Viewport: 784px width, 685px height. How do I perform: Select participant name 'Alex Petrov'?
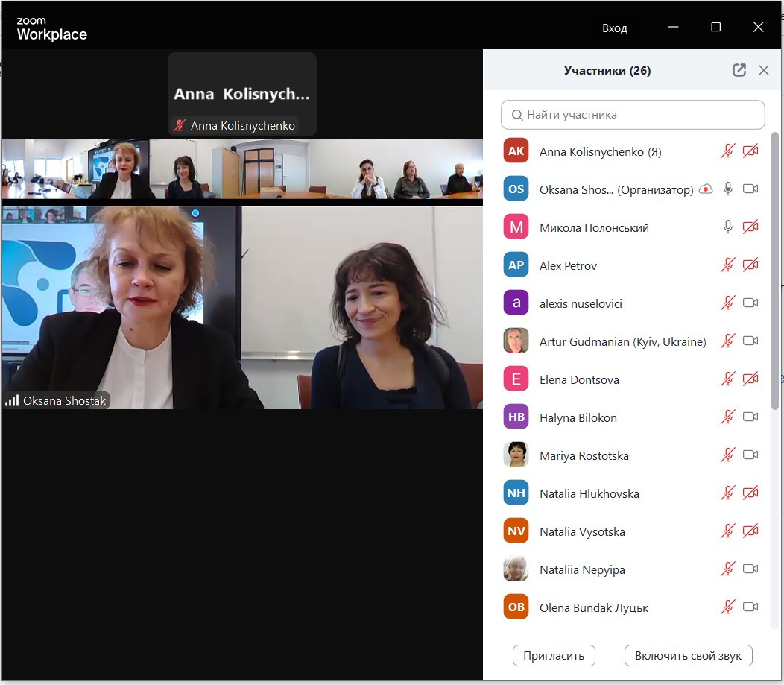(x=568, y=266)
